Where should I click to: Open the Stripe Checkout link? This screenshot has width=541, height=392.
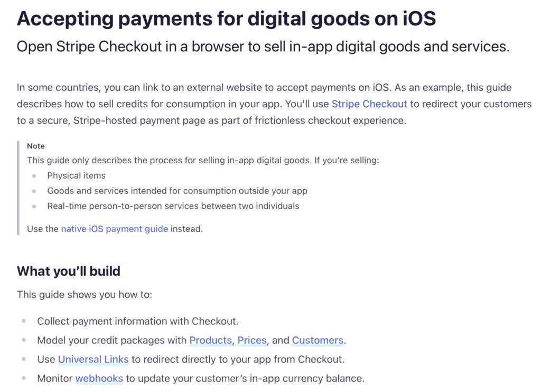[x=369, y=104]
